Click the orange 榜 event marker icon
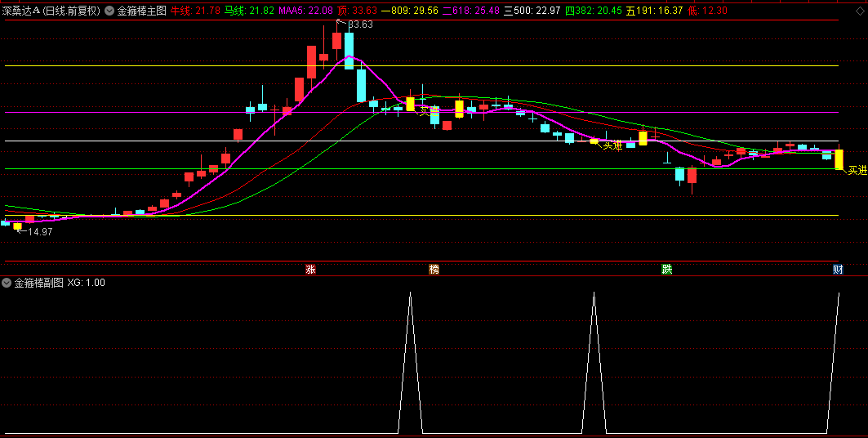Screen dimensions: 868x438 coord(434,269)
